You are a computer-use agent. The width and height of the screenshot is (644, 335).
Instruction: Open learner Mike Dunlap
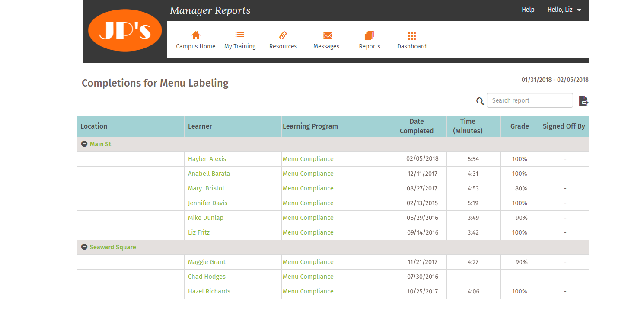[x=206, y=218]
